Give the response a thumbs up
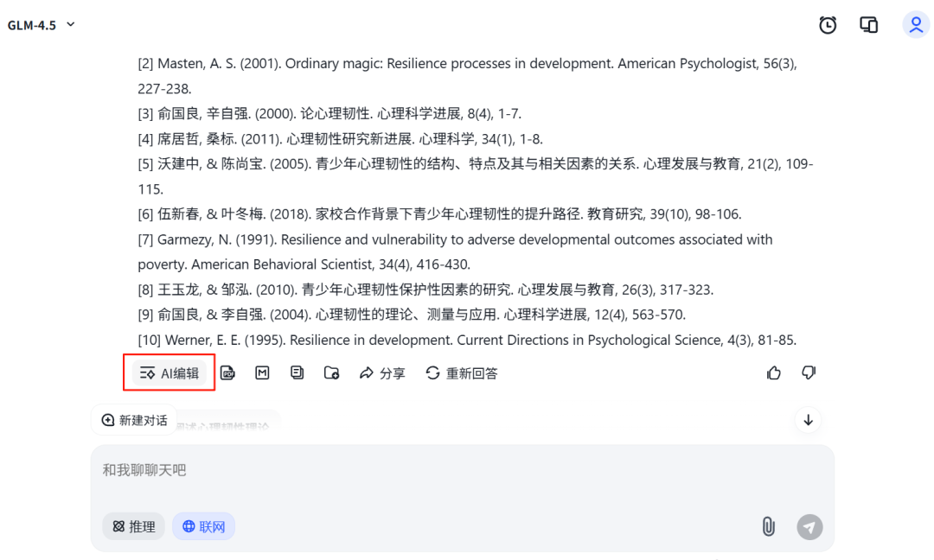Image resolution: width=934 pixels, height=560 pixels. [x=774, y=372]
